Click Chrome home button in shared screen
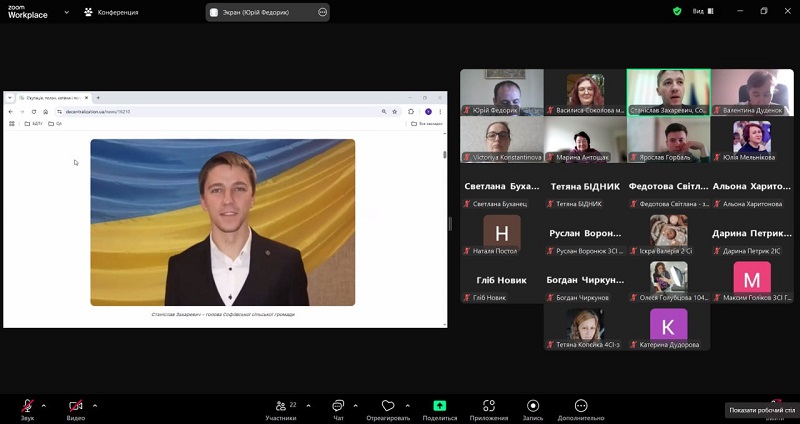 coord(45,112)
